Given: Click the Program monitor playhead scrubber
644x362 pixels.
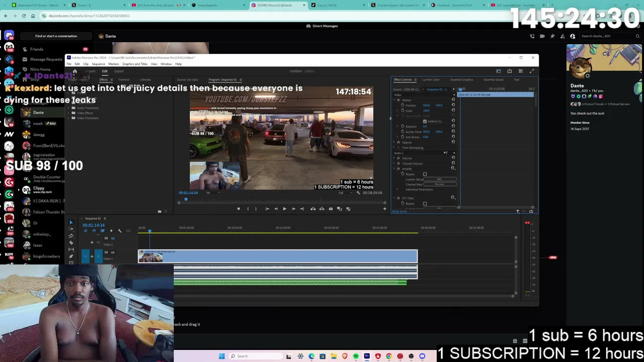Looking at the screenshot, I should click(186, 200).
